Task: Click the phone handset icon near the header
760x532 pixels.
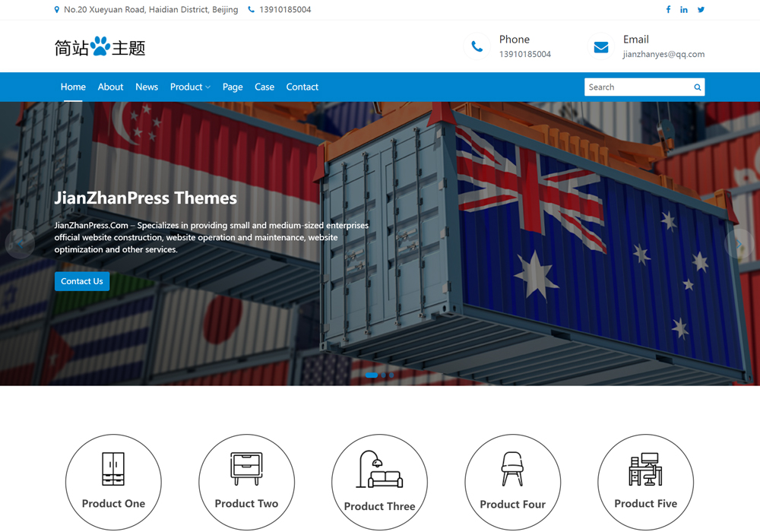Action: 477,46
